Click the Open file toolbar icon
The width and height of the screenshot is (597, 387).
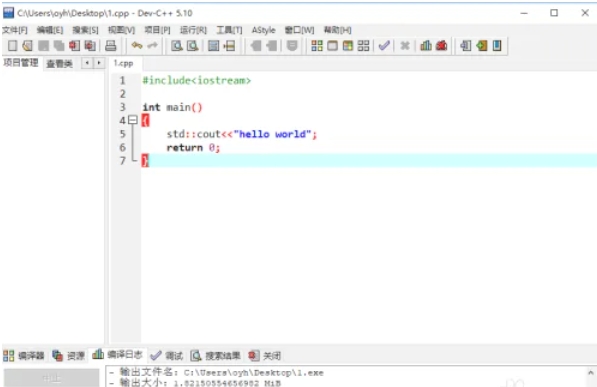pyautogui.click(x=27, y=46)
